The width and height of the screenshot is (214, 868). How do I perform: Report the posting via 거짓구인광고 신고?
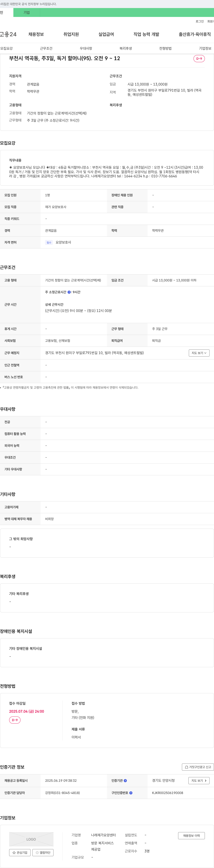[198, 767]
